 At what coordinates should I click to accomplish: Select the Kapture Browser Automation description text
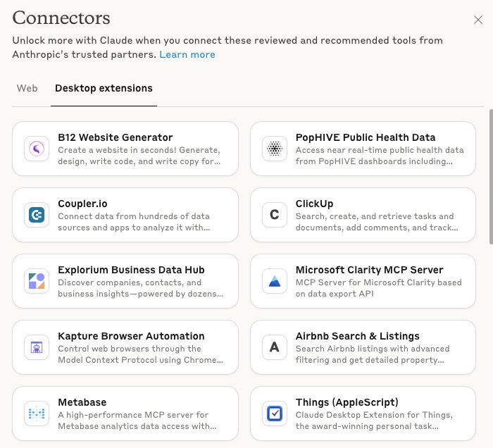click(140, 354)
